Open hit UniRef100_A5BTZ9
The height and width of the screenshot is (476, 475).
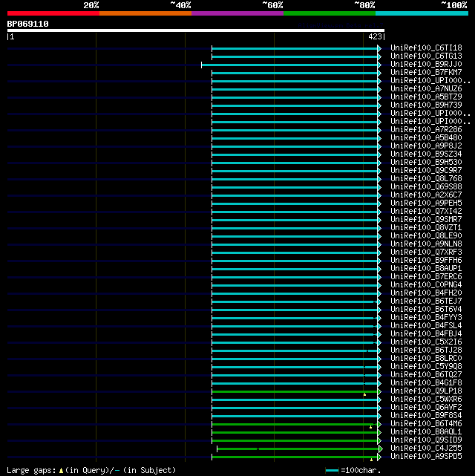click(x=426, y=97)
